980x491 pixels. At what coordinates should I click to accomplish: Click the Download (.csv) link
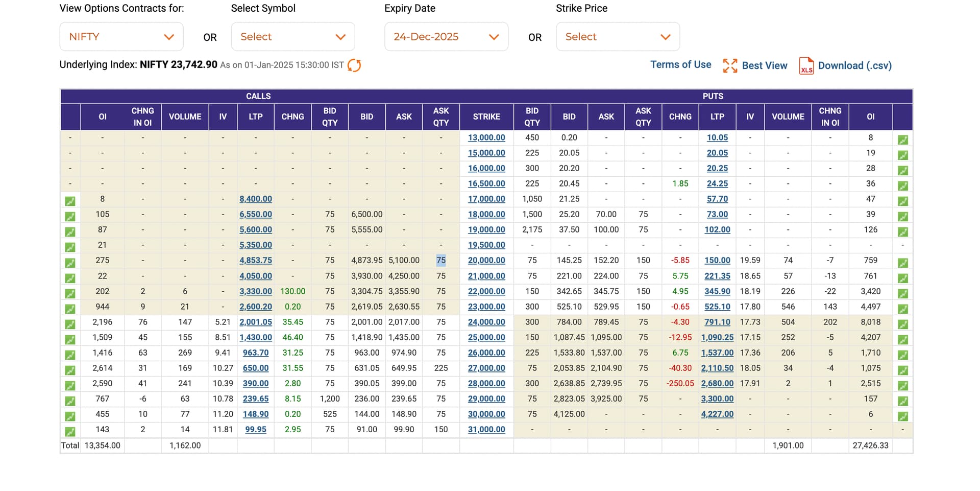pyautogui.click(x=854, y=65)
